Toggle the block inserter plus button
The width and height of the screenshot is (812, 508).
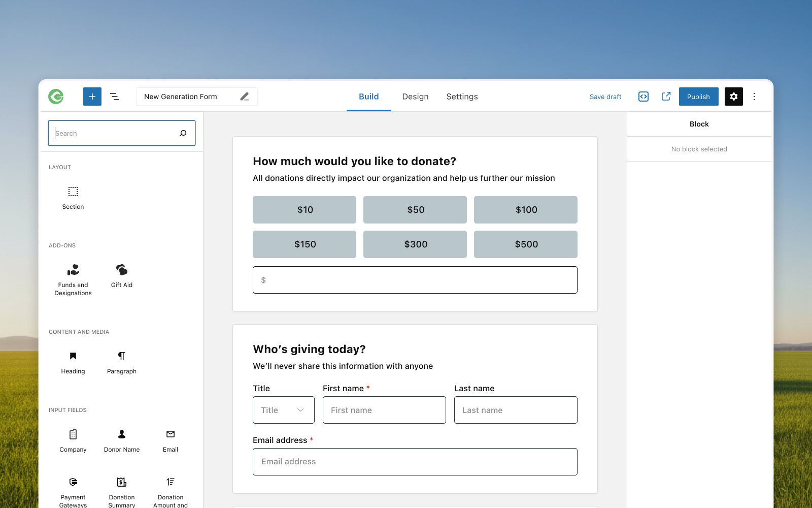(x=92, y=97)
